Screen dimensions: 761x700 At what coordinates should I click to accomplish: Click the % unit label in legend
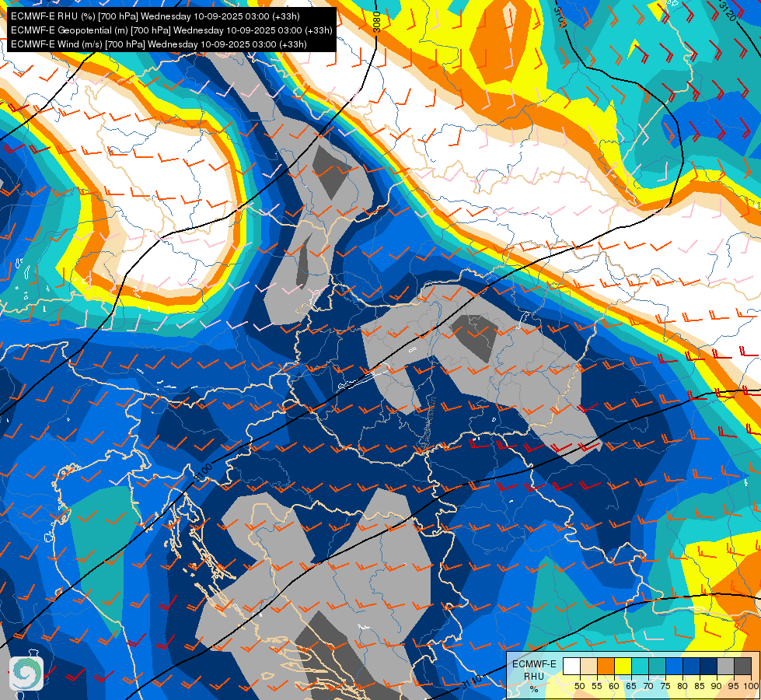pos(534,689)
